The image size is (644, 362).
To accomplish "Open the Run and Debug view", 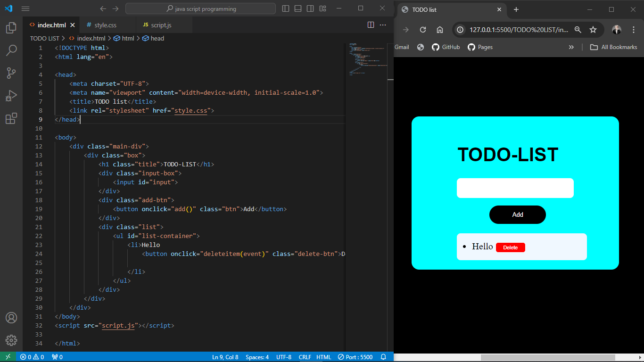I will (11, 96).
